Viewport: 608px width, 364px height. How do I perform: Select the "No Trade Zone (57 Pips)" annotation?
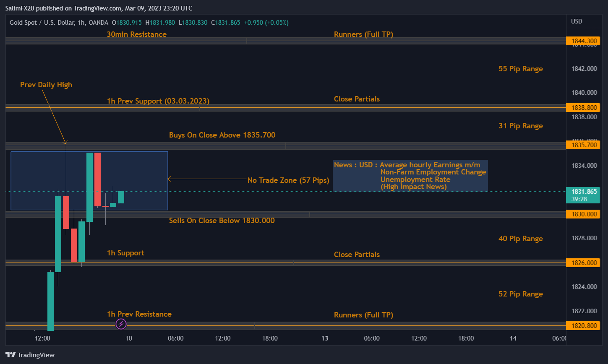[288, 180]
